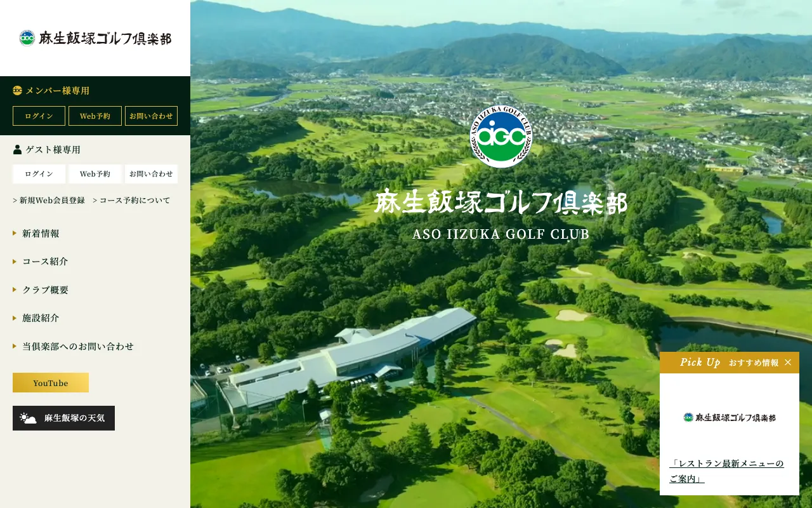Viewport: 812px width, 508px height.
Task: Open 新着情報 menu item
Action: click(x=41, y=233)
